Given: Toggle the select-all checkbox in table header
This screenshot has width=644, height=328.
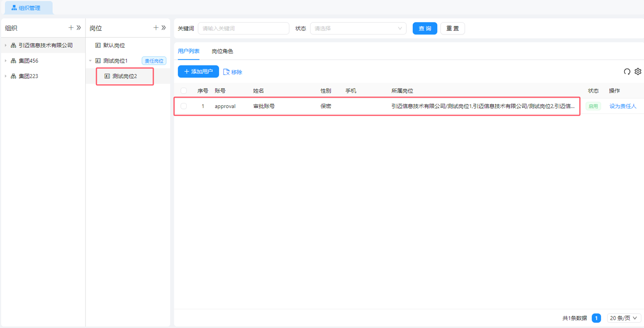Looking at the screenshot, I should pyautogui.click(x=184, y=91).
